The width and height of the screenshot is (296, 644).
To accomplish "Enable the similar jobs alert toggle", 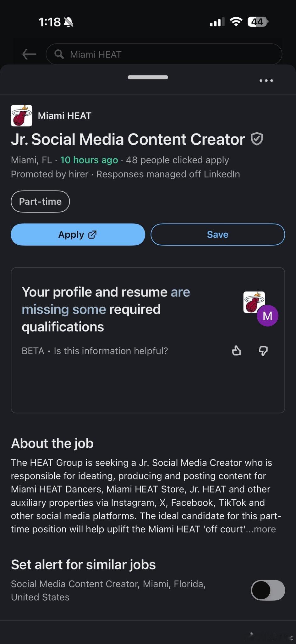I will [268, 590].
